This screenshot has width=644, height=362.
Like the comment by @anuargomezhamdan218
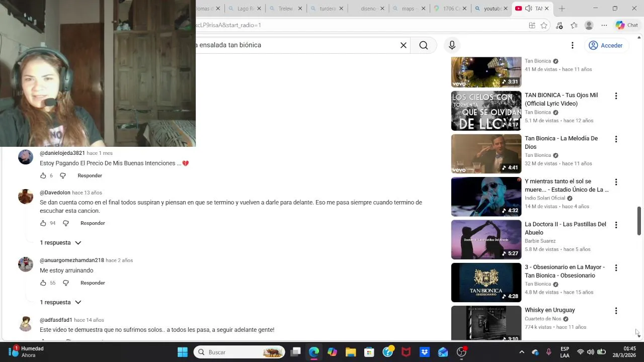tap(43, 283)
